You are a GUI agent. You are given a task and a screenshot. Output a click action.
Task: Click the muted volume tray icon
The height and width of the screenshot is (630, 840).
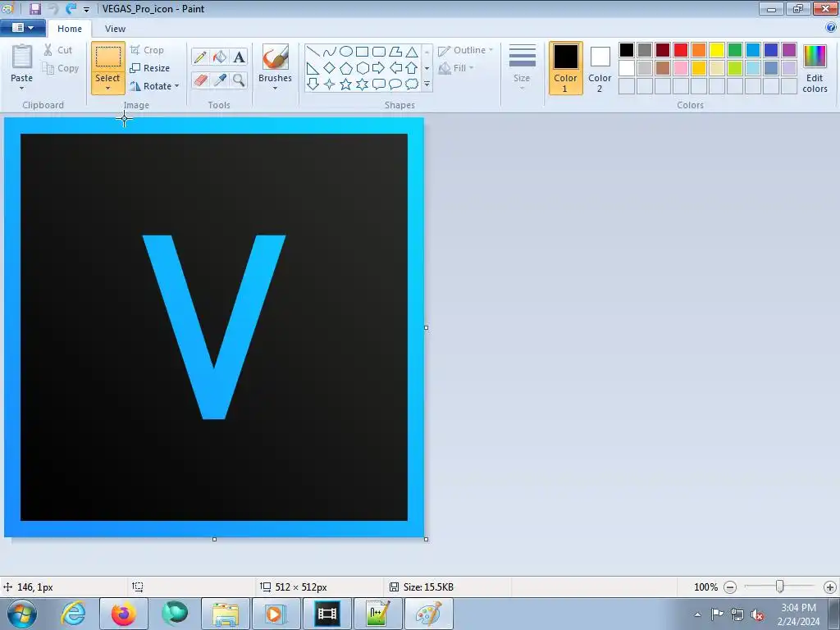pyautogui.click(x=757, y=615)
